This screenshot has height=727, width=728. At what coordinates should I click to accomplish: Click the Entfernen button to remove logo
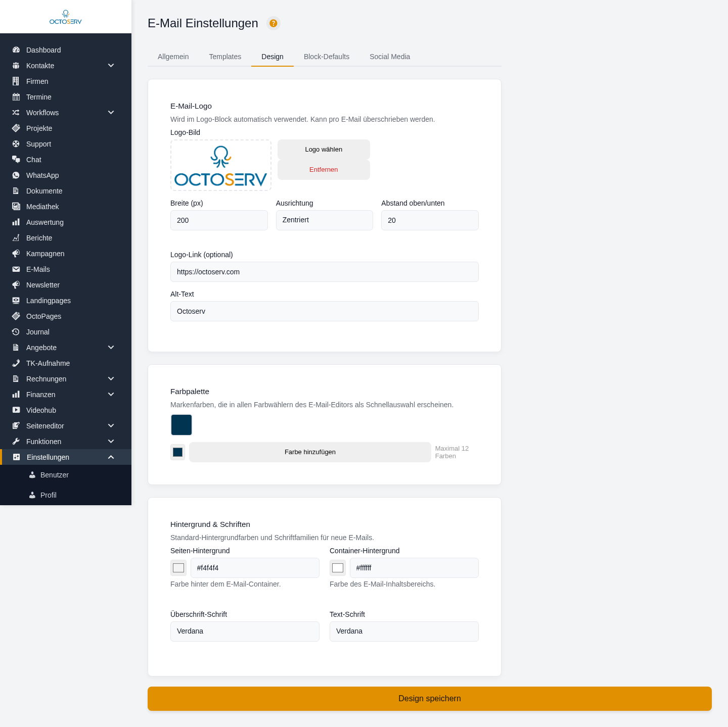324,170
